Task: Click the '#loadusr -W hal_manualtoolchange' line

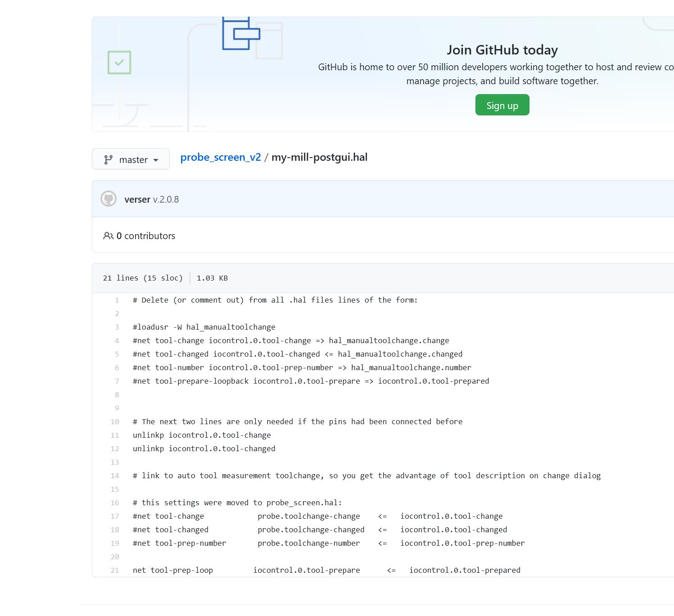Action: pyautogui.click(x=204, y=327)
